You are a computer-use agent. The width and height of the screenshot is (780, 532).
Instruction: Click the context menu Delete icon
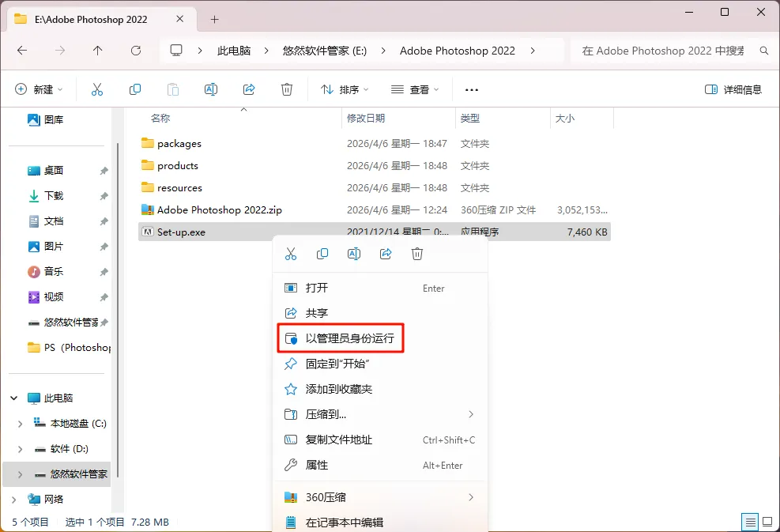[x=416, y=254]
